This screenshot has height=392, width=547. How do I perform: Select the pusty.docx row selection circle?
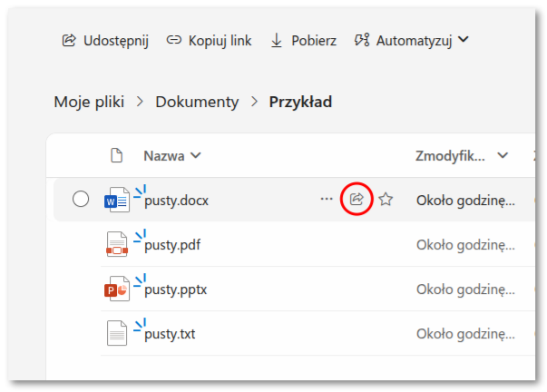tap(81, 200)
